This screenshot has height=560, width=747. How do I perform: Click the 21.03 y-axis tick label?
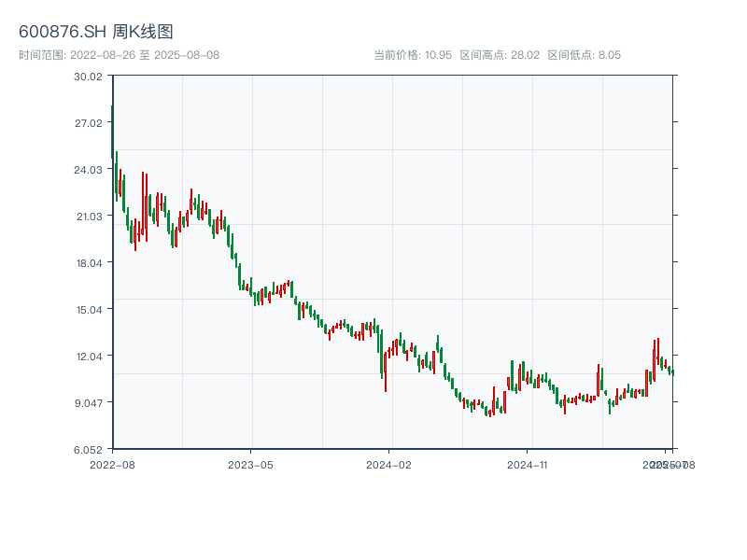88,216
